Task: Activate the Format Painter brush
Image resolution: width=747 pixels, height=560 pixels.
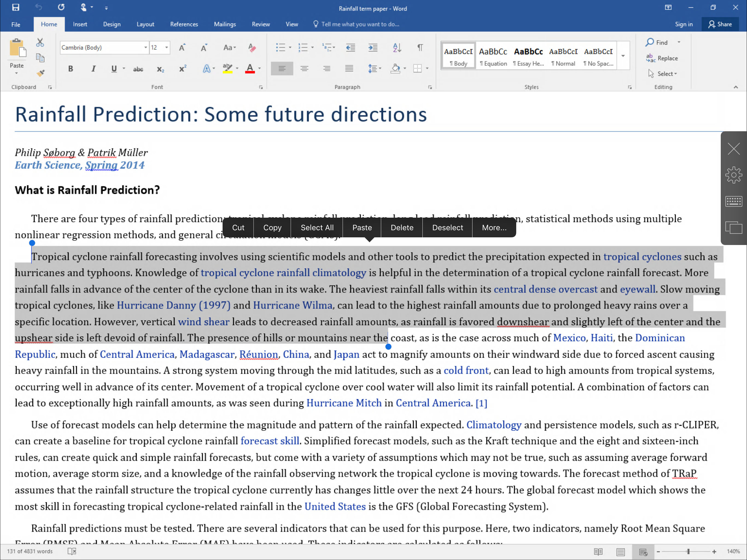Action: click(40, 73)
